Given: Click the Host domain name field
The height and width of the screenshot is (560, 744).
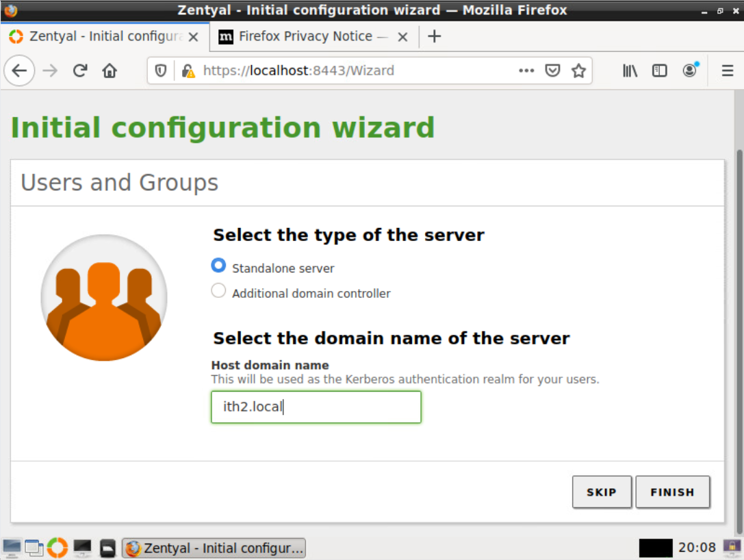Looking at the screenshot, I should [316, 407].
